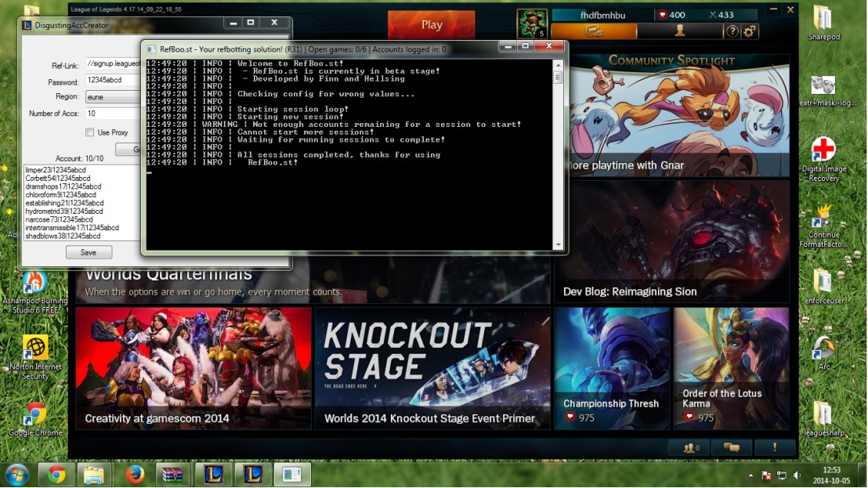Click the Number of Accs field
This screenshot has width=868, height=488.
[x=113, y=114]
